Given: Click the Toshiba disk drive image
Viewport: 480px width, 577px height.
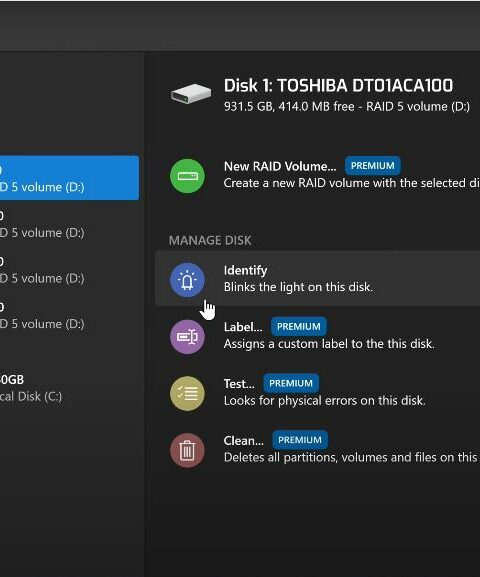Looking at the screenshot, I should point(191,94).
